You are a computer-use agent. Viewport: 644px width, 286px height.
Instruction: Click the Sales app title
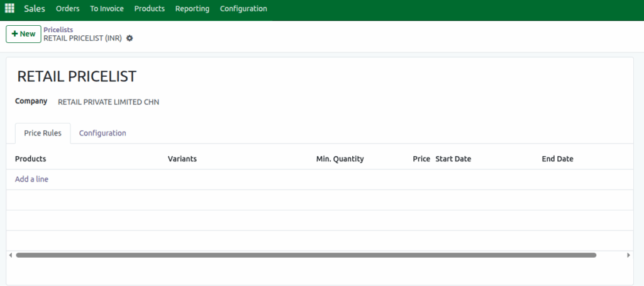35,9
